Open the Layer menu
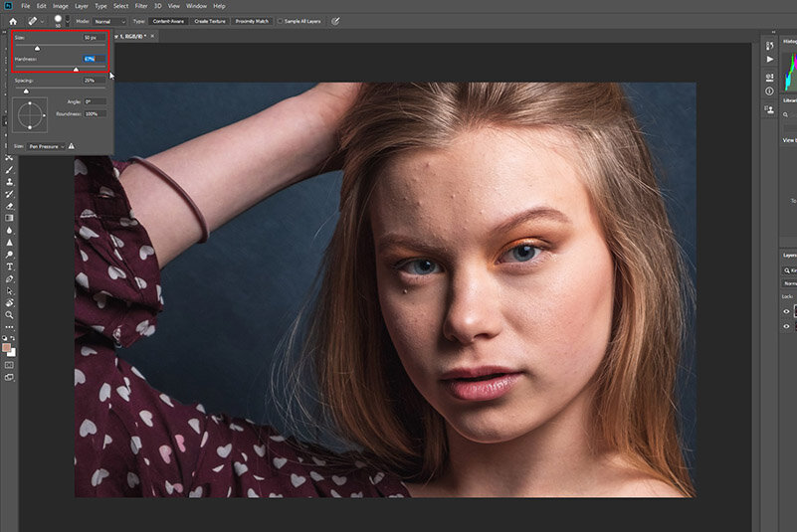The height and width of the screenshot is (532, 797). click(82, 6)
